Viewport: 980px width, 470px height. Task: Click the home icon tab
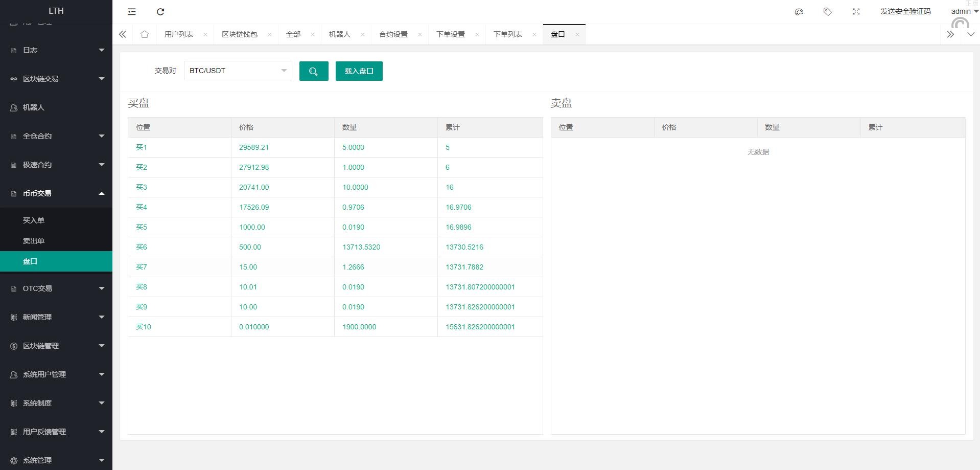(x=145, y=34)
